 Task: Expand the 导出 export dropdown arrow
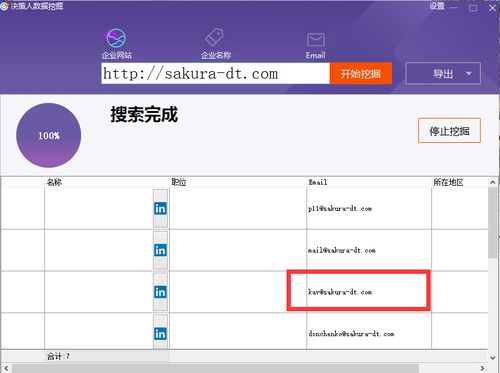click(x=469, y=73)
